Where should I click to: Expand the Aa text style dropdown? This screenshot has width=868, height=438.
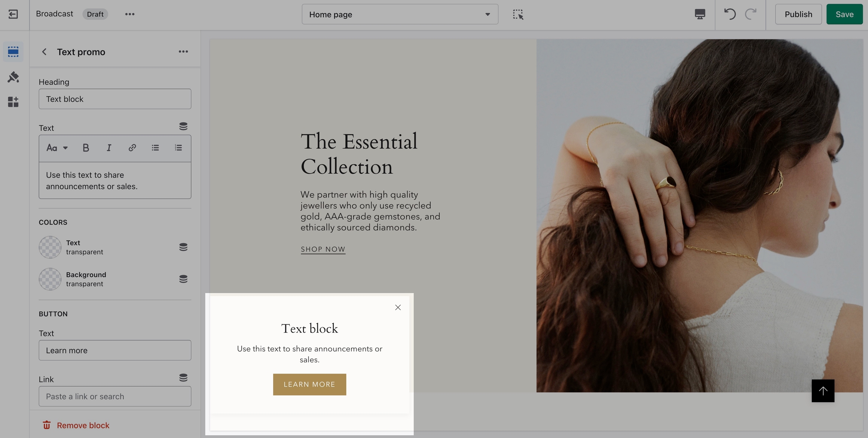click(57, 148)
